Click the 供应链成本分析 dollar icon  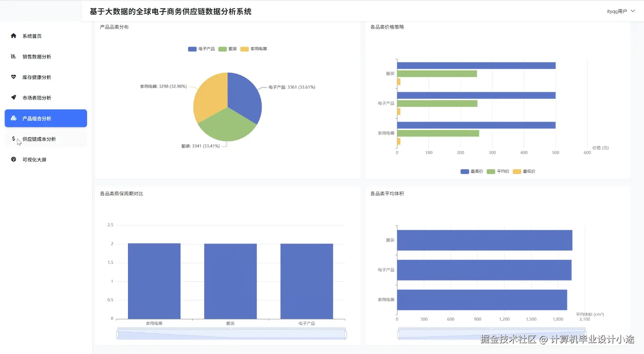tap(14, 139)
